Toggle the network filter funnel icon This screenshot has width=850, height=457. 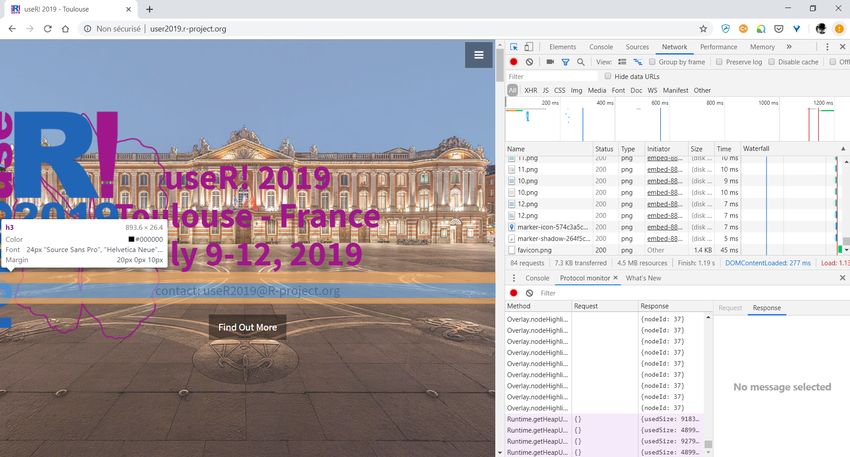click(565, 62)
